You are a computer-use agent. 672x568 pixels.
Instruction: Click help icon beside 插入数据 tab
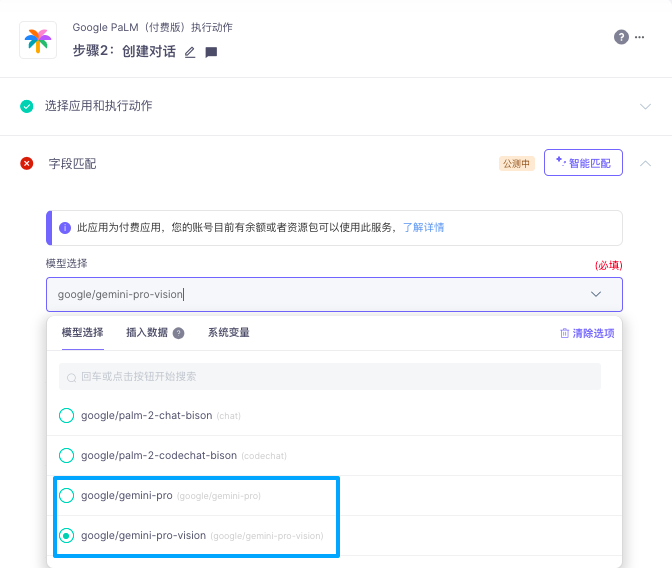point(178,333)
